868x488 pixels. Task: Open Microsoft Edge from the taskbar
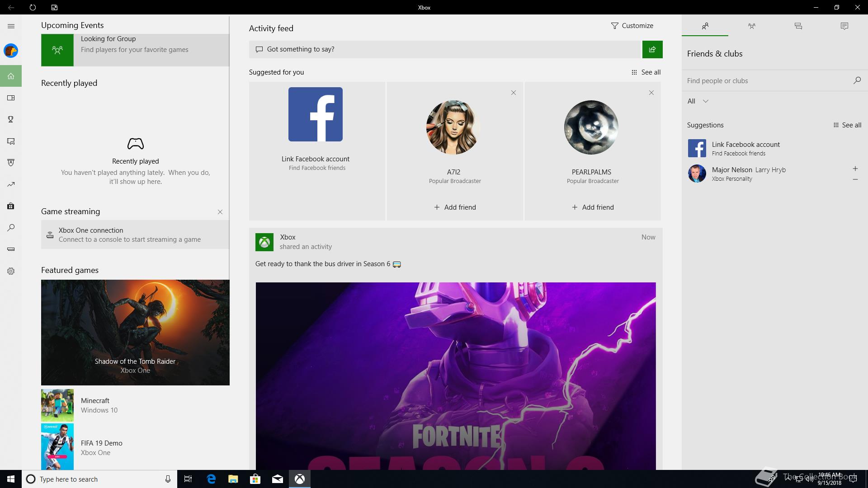[211, 479]
